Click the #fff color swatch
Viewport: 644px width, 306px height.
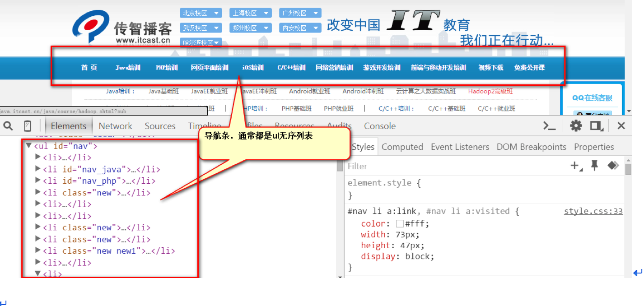coord(399,224)
